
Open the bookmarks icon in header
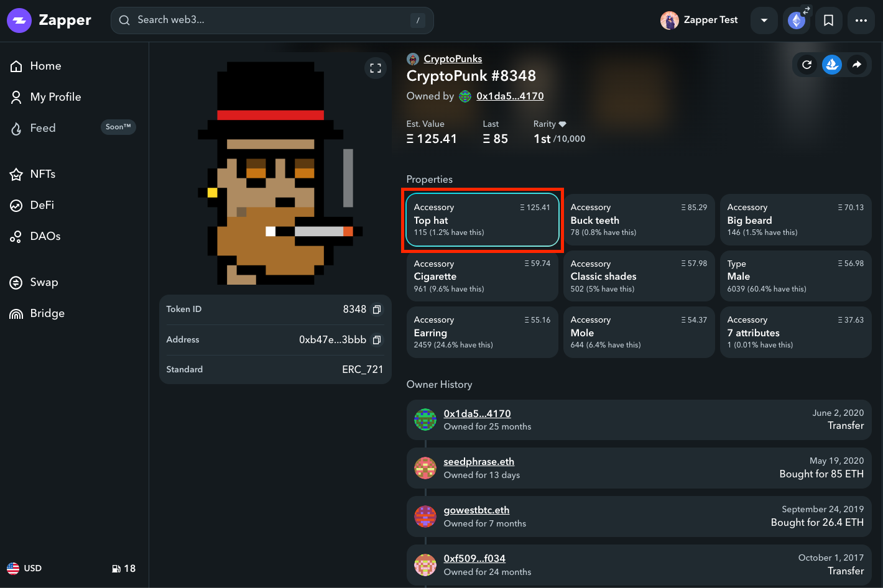(829, 21)
